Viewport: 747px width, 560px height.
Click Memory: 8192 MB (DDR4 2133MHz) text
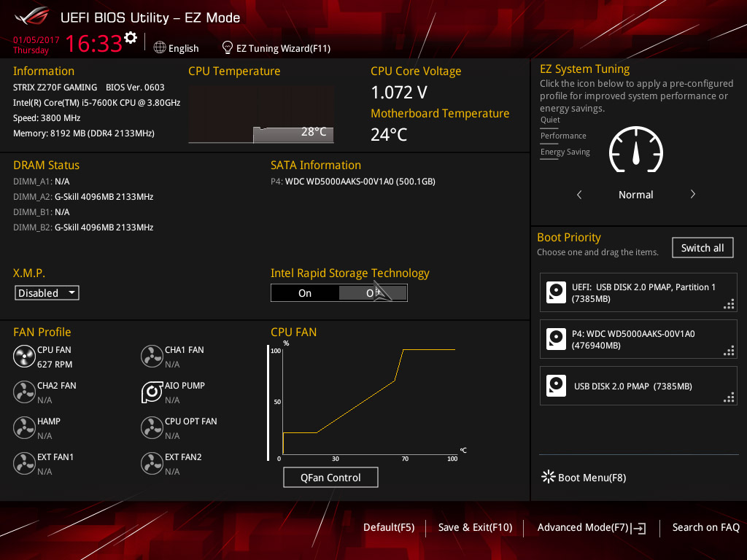pyautogui.click(x=84, y=133)
